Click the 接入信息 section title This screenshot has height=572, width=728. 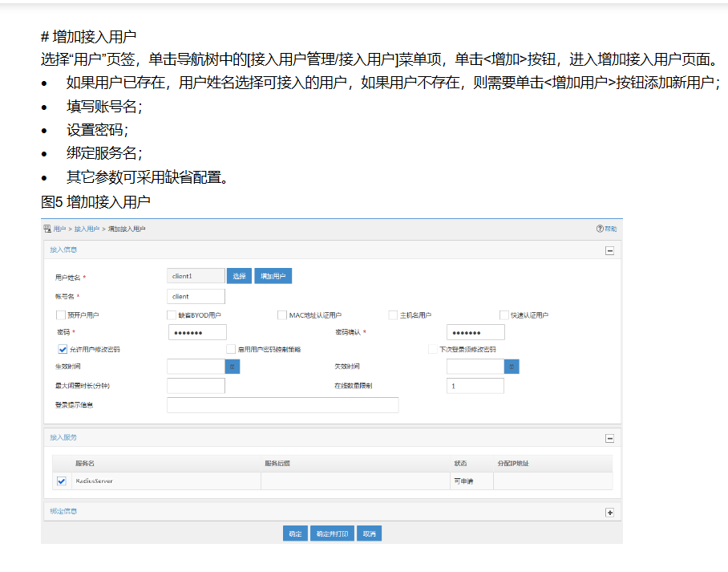(63, 249)
